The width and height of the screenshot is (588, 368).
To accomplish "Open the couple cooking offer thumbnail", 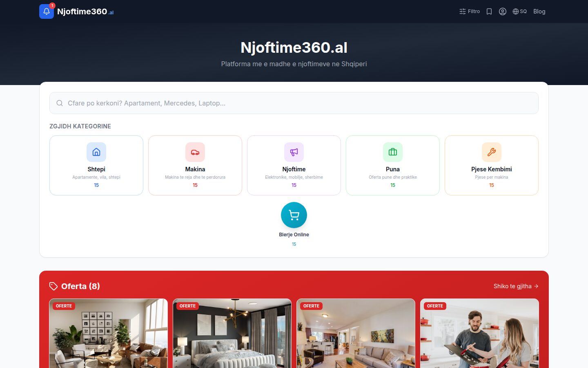I will click(480, 333).
